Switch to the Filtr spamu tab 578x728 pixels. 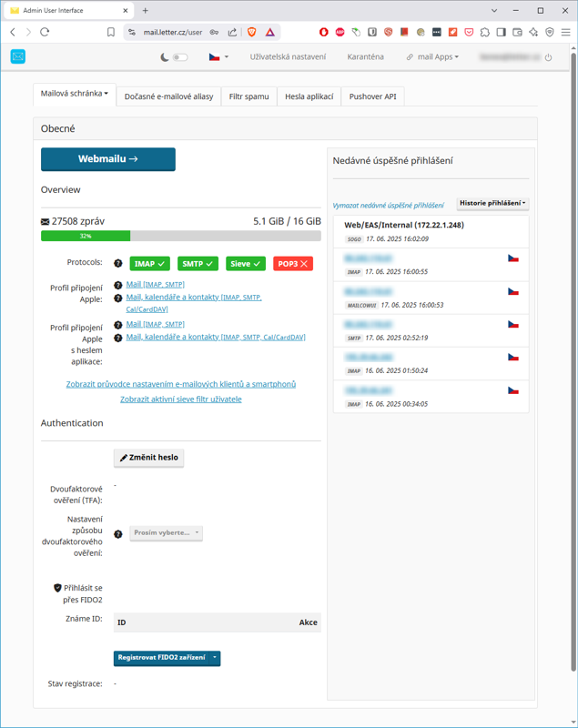point(248,96)
